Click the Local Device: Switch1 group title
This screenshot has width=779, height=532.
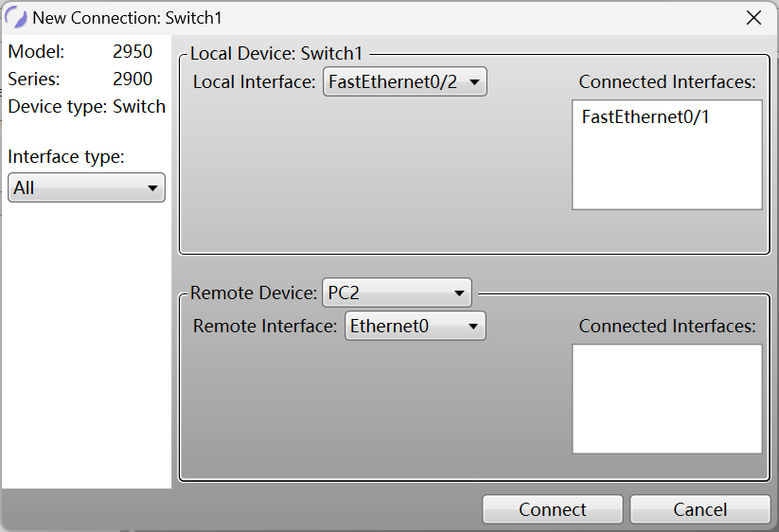click(x=276, y=54)
